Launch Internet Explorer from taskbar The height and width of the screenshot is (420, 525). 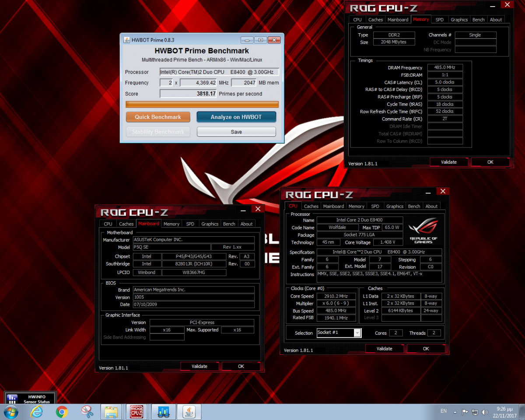37,412
